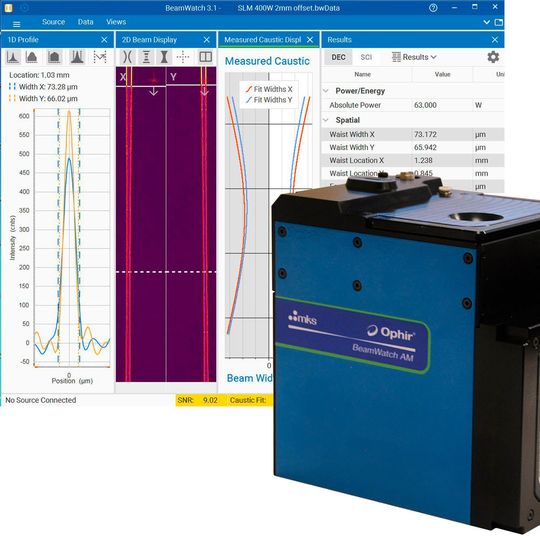Open the Data menu
This screenshot has height=539, width=540.
pos(85,22)
